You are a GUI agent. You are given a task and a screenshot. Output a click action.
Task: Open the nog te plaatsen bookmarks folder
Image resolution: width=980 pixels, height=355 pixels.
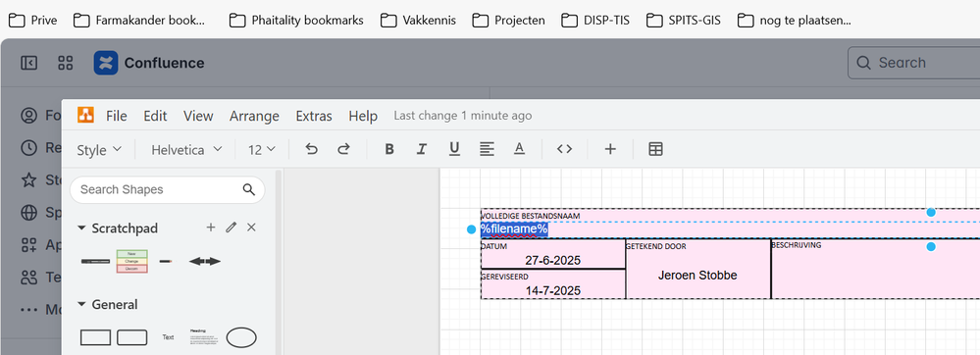coord(794,20)
